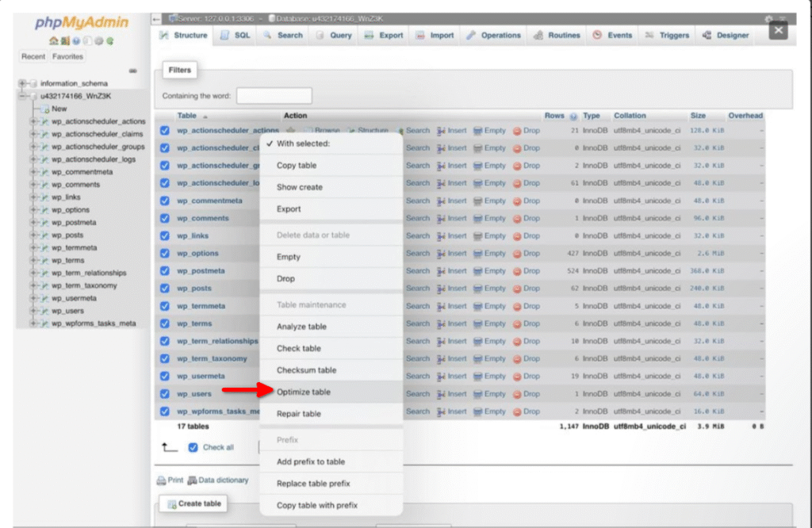This screenshot has width=812, height=528.
Task: Open the Triggers tab
Action: 668,35
